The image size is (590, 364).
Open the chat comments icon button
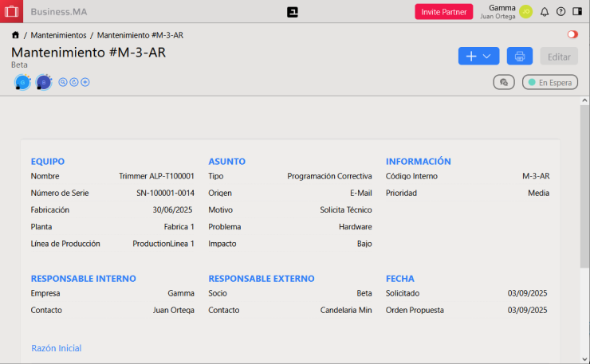[503, 82]
